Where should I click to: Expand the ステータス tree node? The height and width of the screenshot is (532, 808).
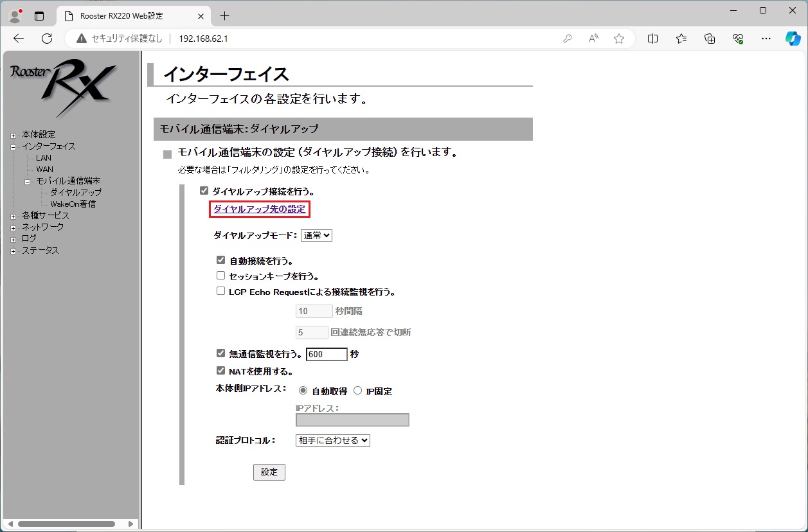tap(13, 251)
